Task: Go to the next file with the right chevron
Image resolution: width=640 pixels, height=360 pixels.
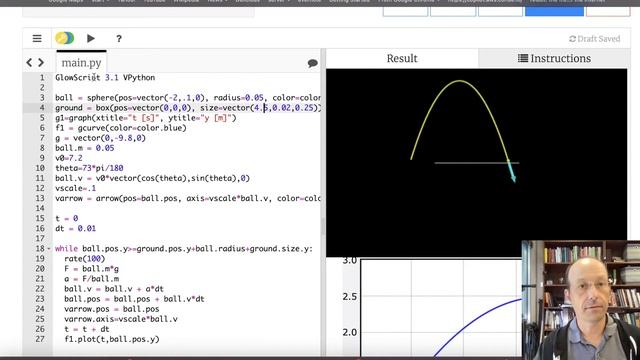Action: coord(41,62)
